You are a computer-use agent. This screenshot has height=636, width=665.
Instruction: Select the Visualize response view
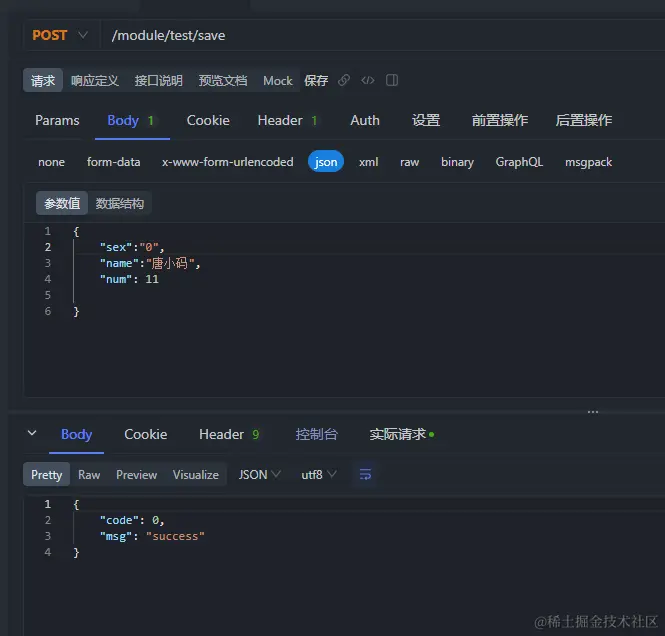[x=196, y=474]
